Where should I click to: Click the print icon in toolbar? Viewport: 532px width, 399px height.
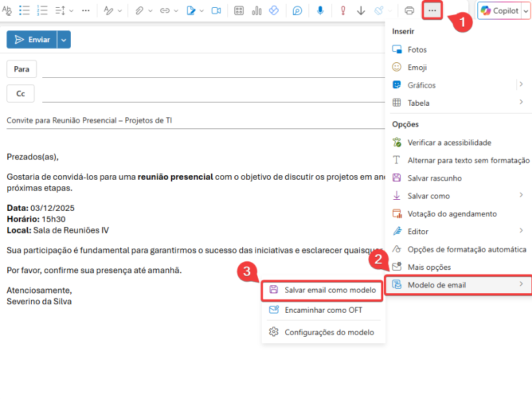(x=409, y=10)
